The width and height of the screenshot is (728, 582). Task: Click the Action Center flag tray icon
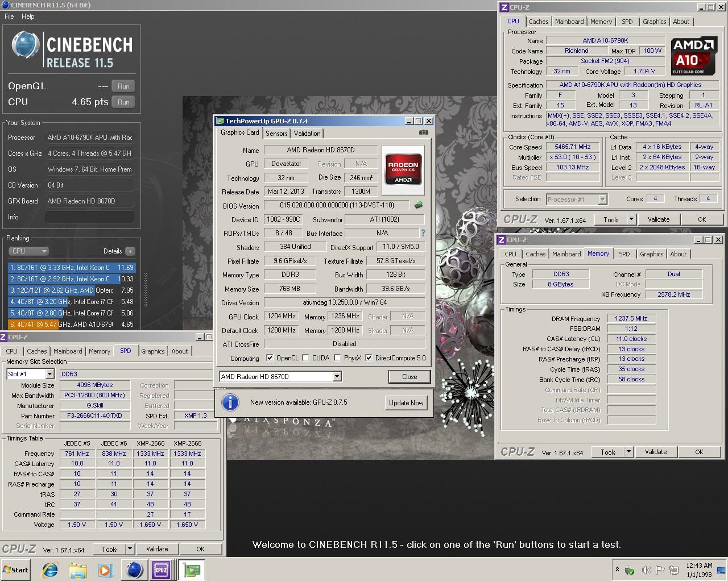coord(660,570)
